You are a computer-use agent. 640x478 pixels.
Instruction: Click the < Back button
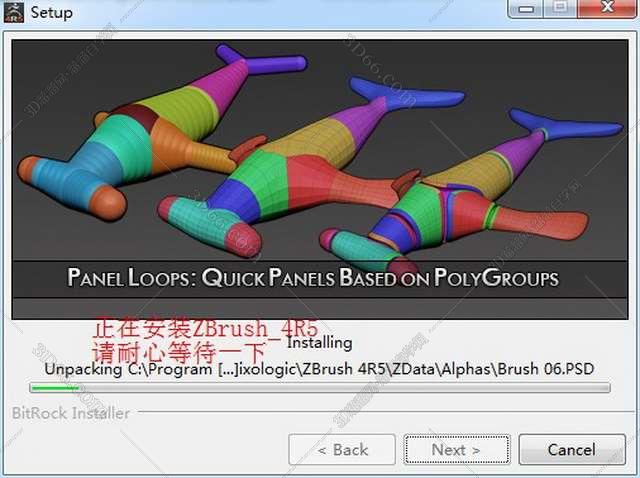point(342,449)
